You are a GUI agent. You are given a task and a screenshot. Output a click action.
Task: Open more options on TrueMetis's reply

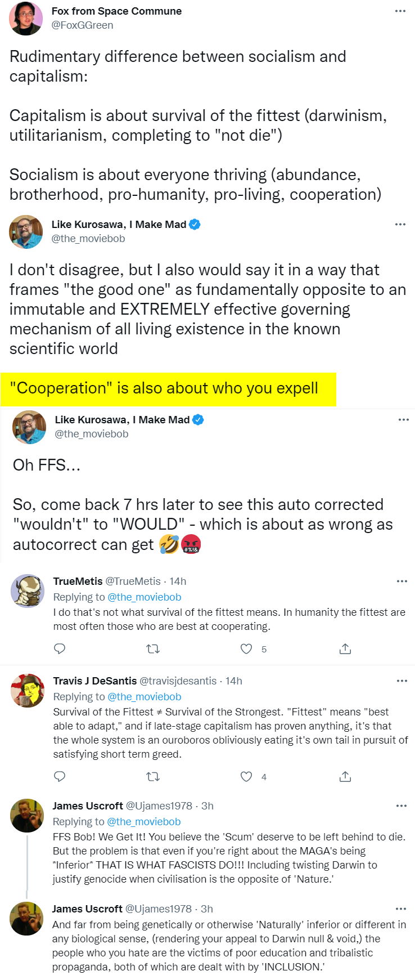pos(402,581)
